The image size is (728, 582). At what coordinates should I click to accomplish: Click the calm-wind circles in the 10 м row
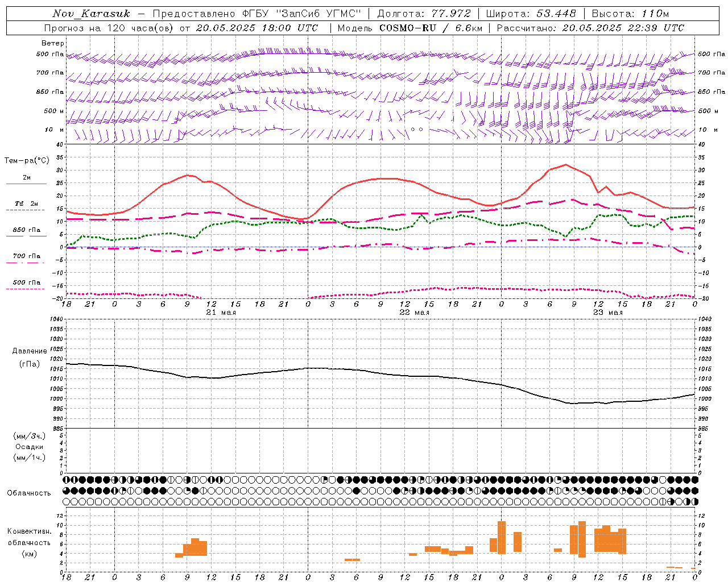point(417,129)
